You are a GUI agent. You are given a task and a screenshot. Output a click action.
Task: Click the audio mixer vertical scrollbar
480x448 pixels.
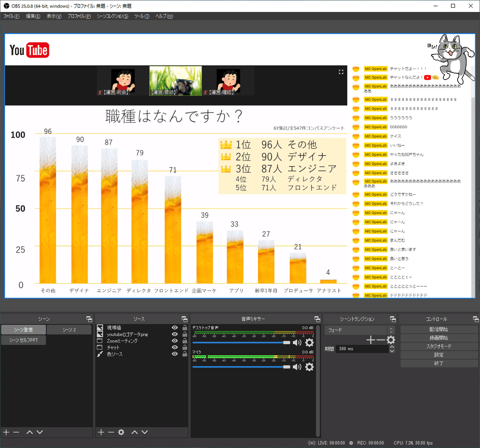[318, 380]
